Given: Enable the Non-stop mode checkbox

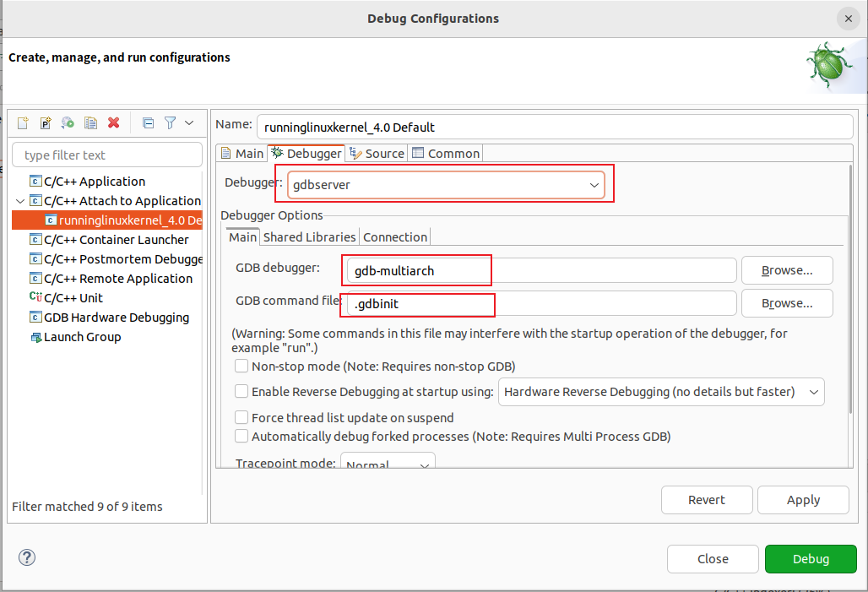Looking at the screenshot, I should tap(242, 367).
